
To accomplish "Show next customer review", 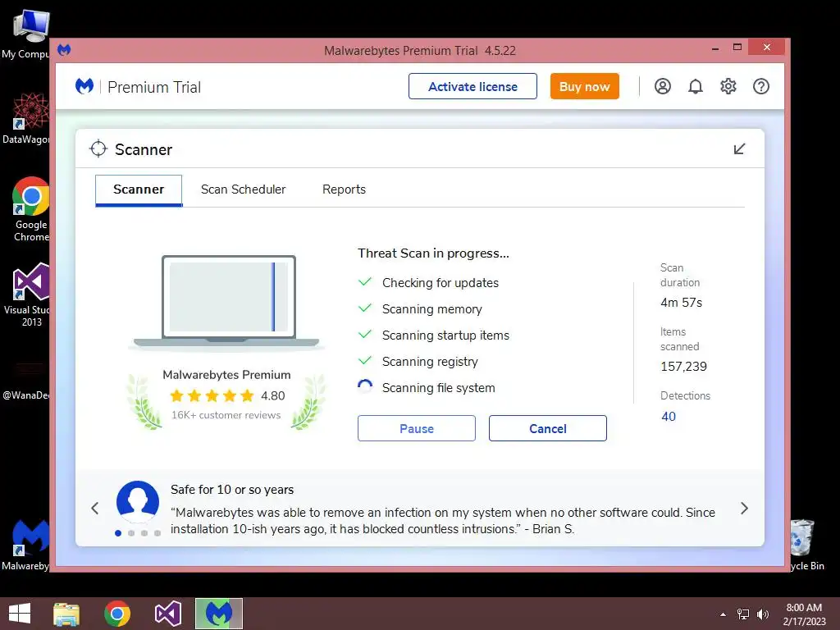I will tap(744, 509).
